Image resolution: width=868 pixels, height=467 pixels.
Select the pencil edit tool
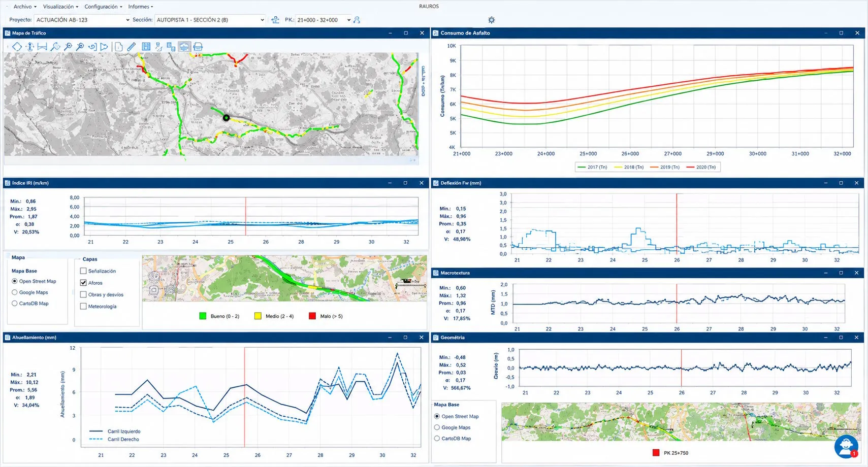pyautogui.click(x=132, y=47)
